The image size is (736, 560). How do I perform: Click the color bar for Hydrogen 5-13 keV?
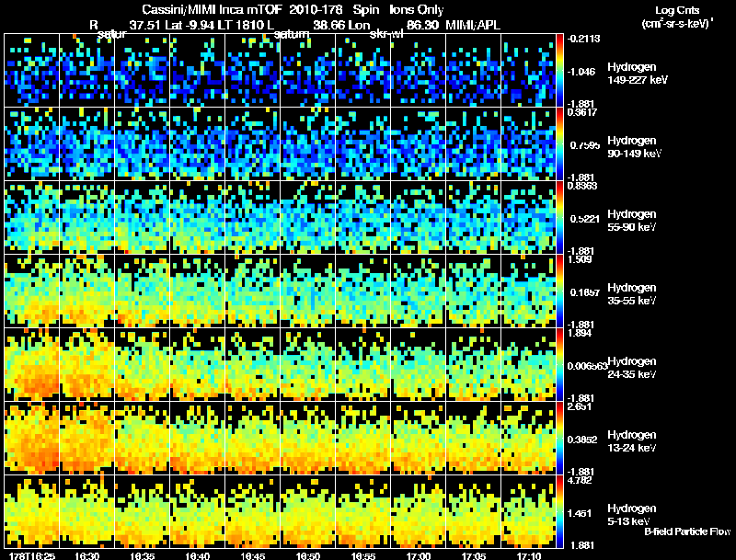(x=559, y=512)
